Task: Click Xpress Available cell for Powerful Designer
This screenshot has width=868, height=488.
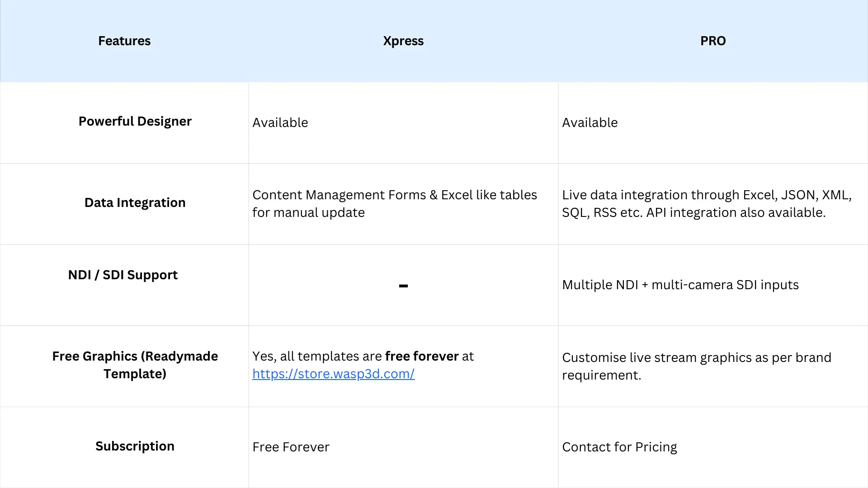Action: click(x=280, y=122)
